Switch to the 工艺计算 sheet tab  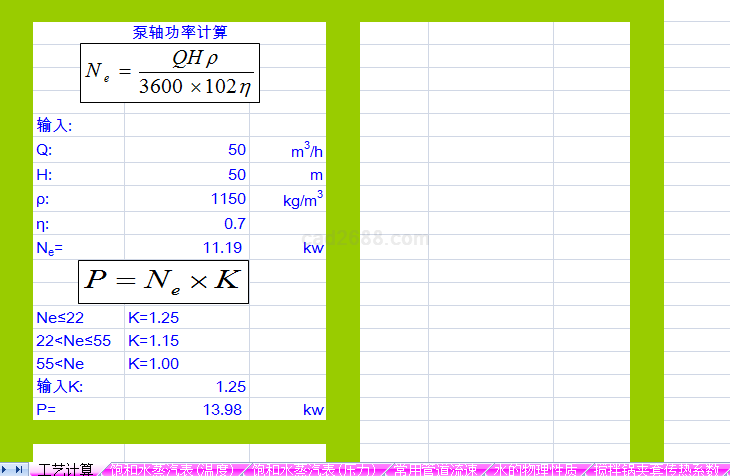pos(65,469)
